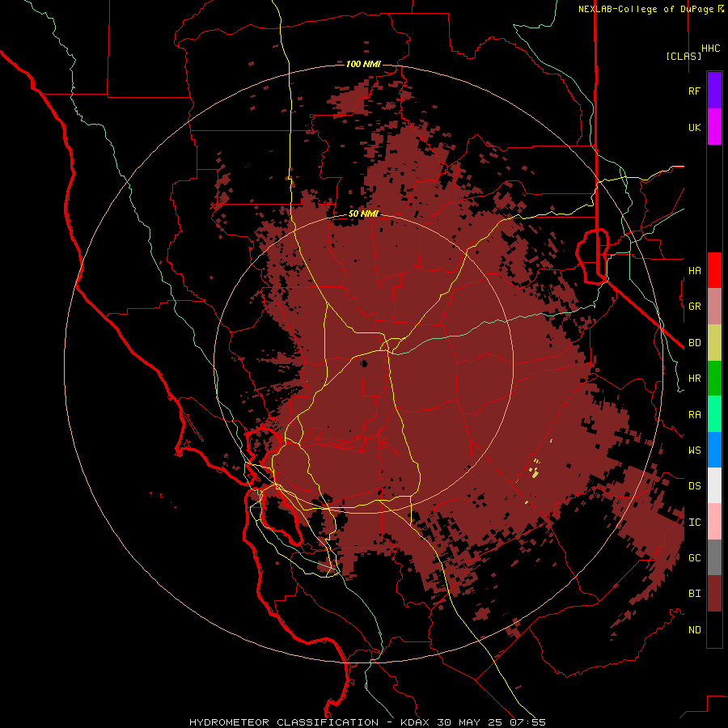Click the BI legend label
This screenshot has width=728, height=728.
(694, 594)
